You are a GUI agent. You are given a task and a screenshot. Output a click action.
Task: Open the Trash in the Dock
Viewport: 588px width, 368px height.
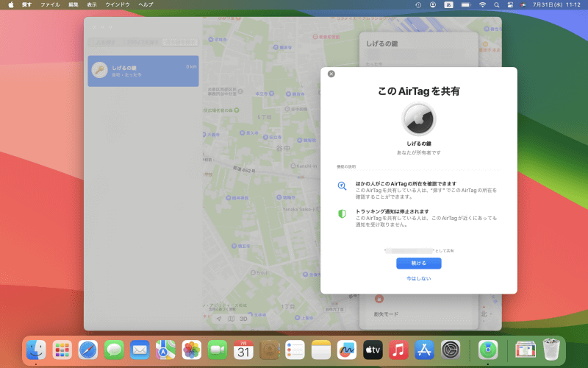[551, 350]
